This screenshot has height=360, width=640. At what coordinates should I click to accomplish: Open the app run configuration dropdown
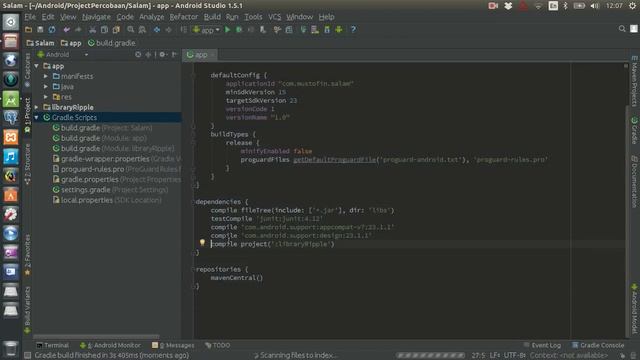point(207,30)
